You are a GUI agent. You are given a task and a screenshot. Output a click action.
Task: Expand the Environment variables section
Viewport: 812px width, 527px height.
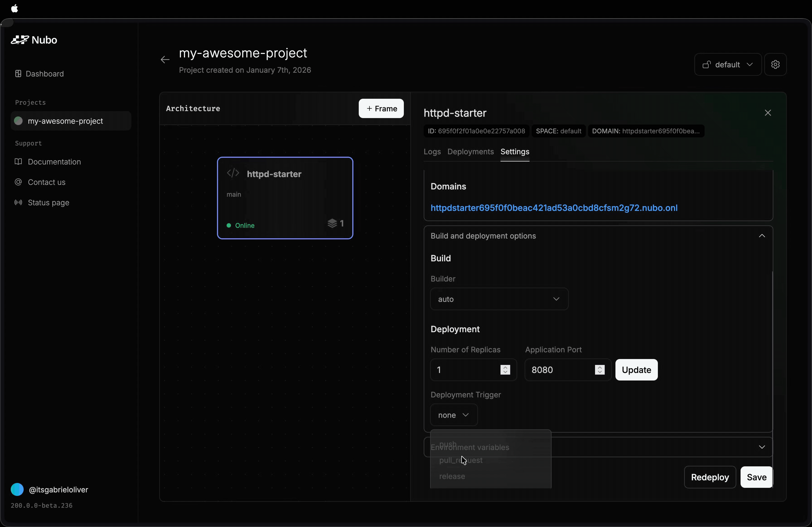click(762, 447)
